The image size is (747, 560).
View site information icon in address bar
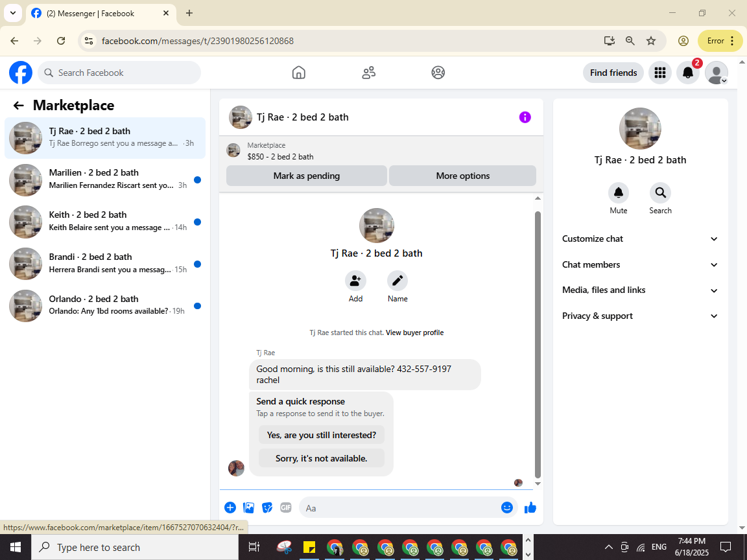point(89,41)
